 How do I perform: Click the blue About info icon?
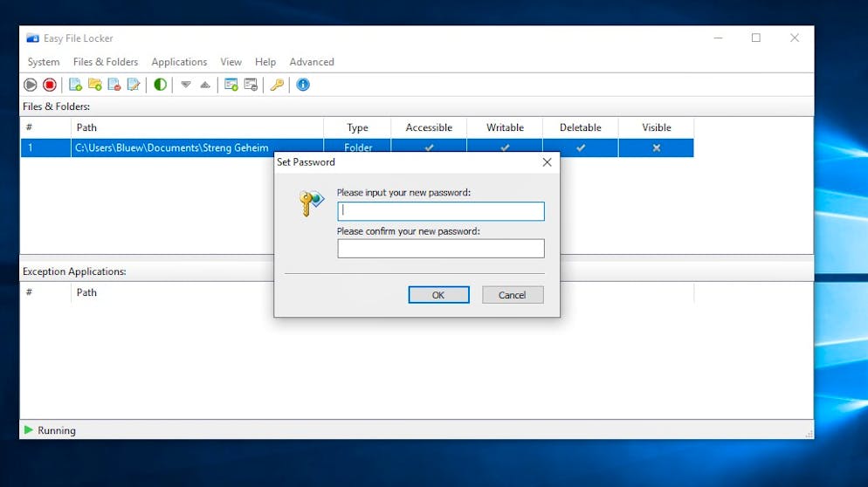pyautogui.click(x=303, y=85)
